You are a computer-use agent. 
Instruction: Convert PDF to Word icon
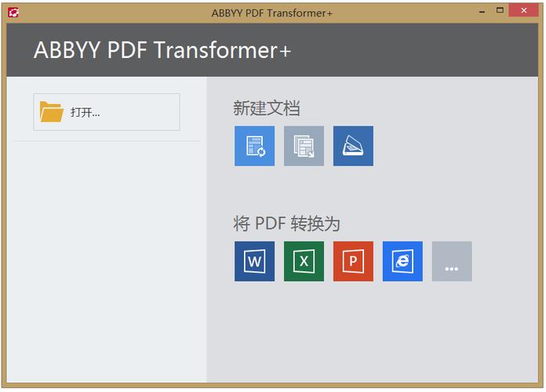(x=254, y=261)
